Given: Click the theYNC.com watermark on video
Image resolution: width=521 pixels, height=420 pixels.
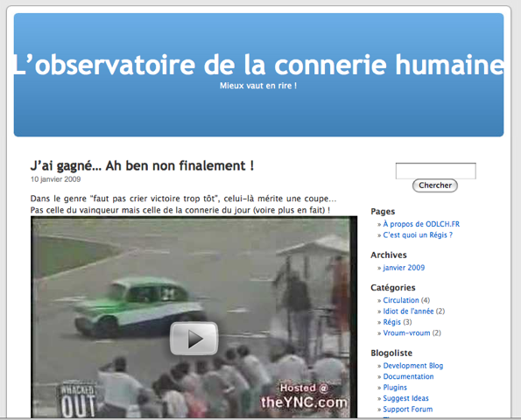Looking at the screenshot, I should point(304,396).
